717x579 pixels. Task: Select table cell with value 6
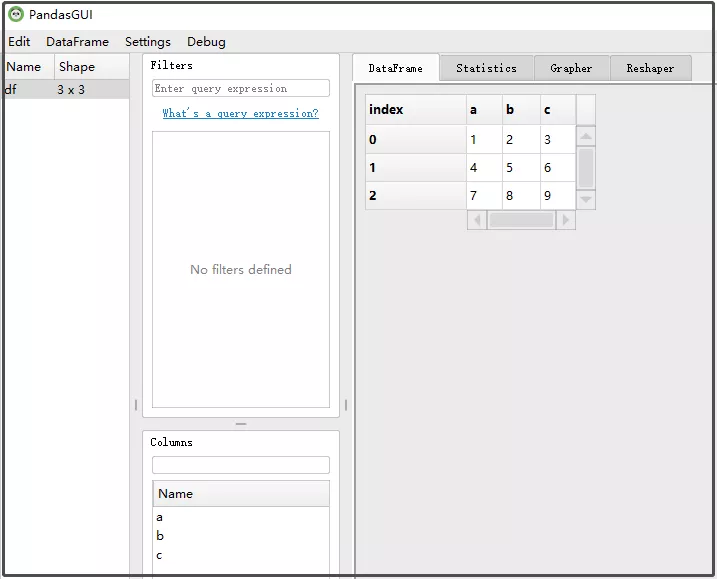[558, 167]
